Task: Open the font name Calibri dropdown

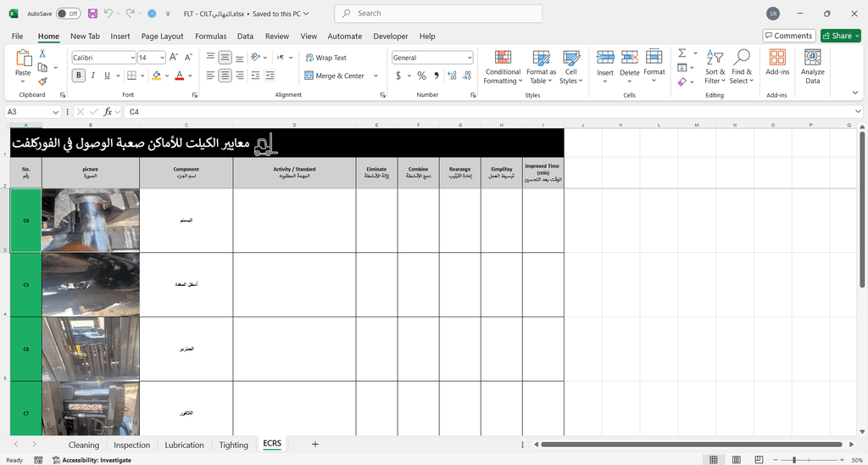Action: pos(133,58)
